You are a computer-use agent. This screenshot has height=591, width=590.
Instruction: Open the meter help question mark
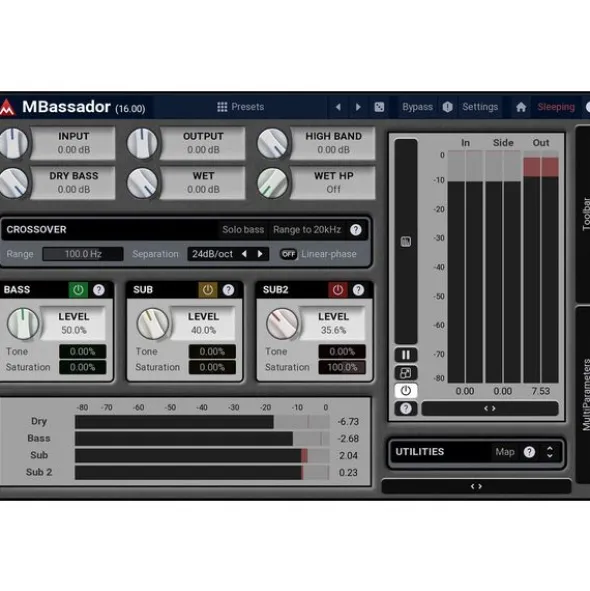pos(406,408)
